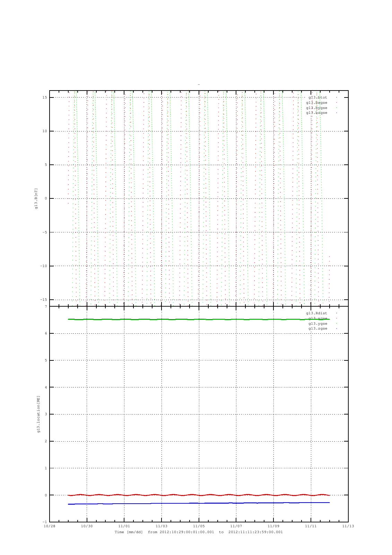Select the g13.bzgse legend label
The width and height of the screenshot is (392, 555).
[x=317, y=113]
